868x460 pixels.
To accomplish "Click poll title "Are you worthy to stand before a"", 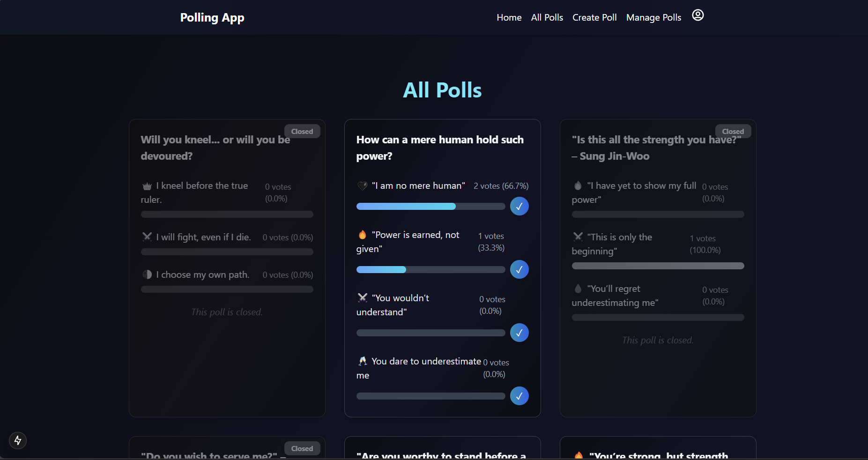I will click(441, 455).
